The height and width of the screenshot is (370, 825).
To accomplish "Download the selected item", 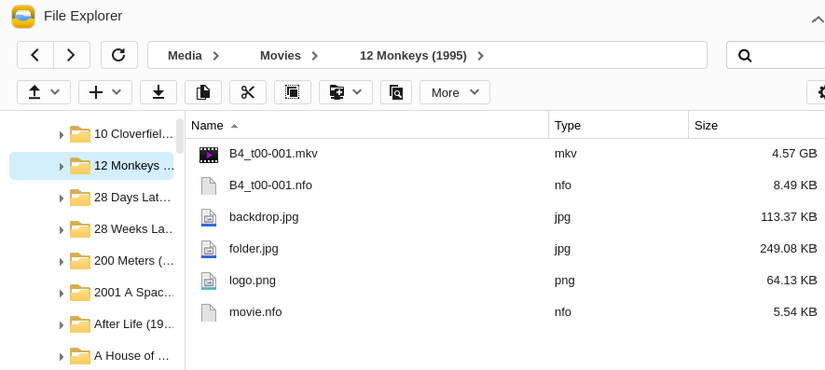I will (158, 93).
